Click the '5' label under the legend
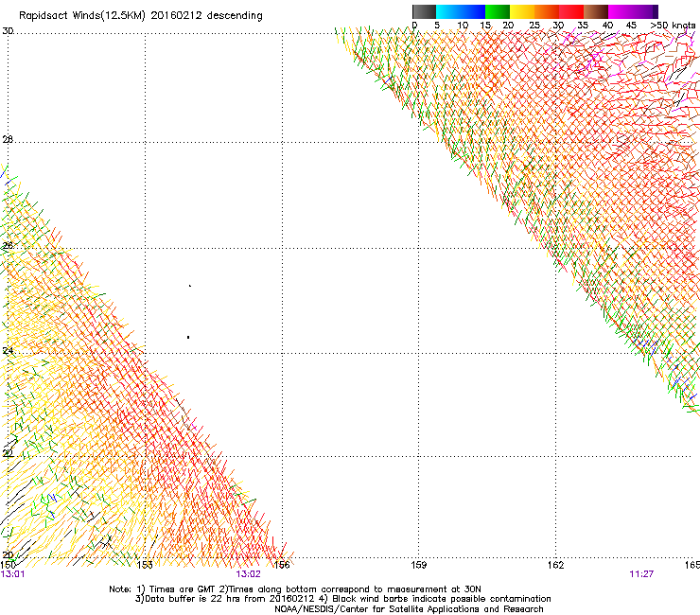Viewport: 700px width, 615px height. point(437,26)
